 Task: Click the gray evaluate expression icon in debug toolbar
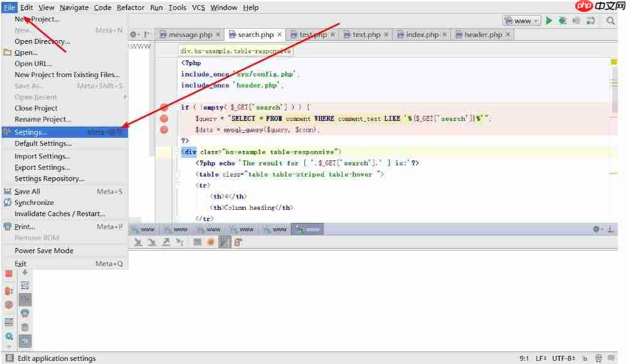(x=197, y=242)
